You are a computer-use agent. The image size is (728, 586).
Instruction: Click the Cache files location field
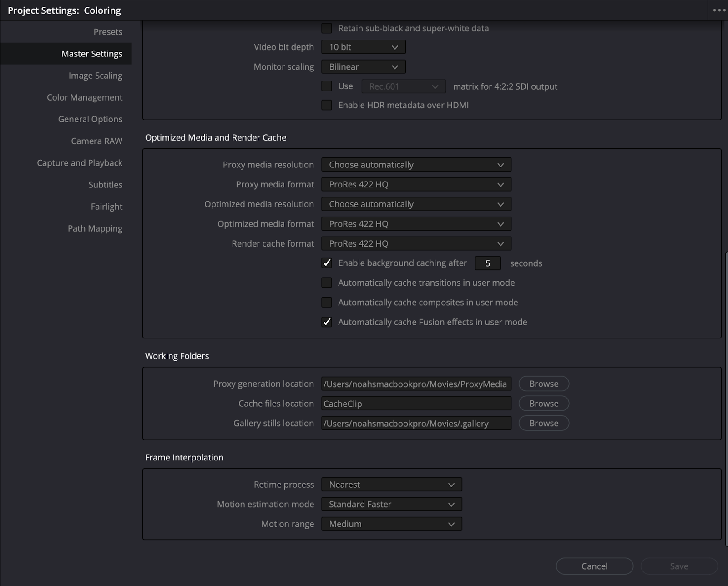(416, 404)
